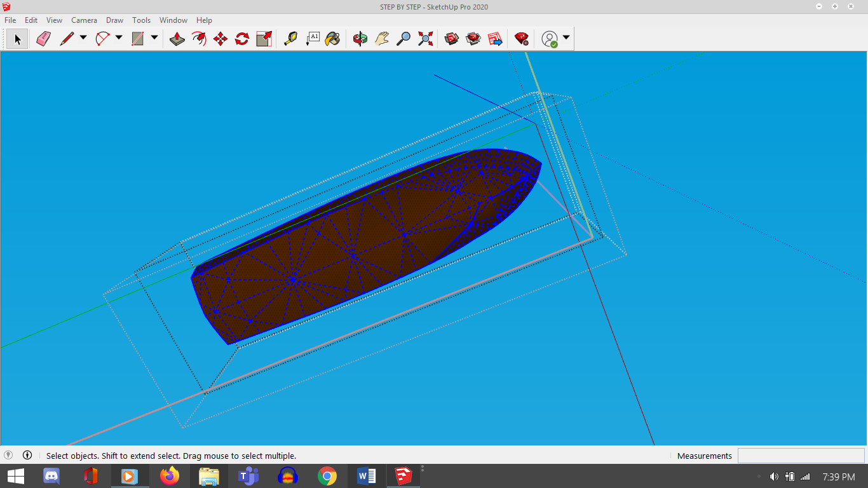Click the battery tray icon
The width and height of the screenshot is (868, 488).
[x=790, y=477]
